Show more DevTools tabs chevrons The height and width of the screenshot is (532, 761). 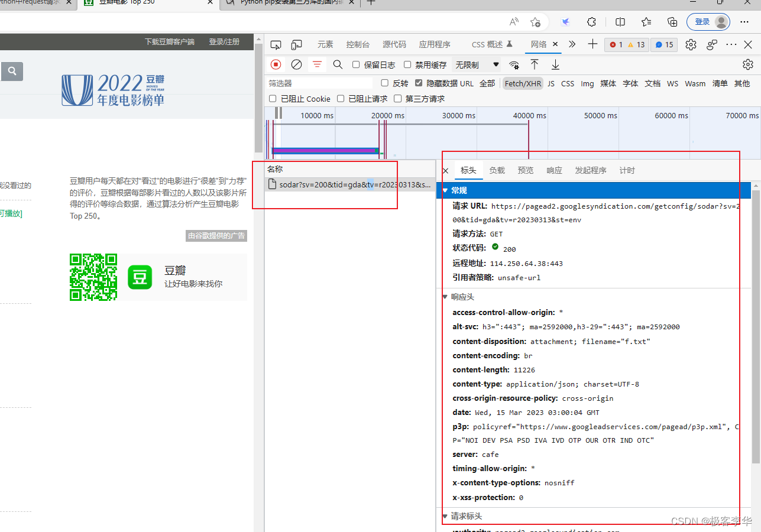572,44
